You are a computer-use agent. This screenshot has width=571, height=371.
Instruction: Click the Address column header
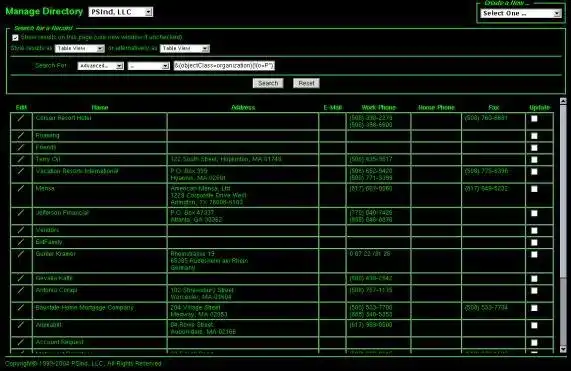(x=243, y=107)
